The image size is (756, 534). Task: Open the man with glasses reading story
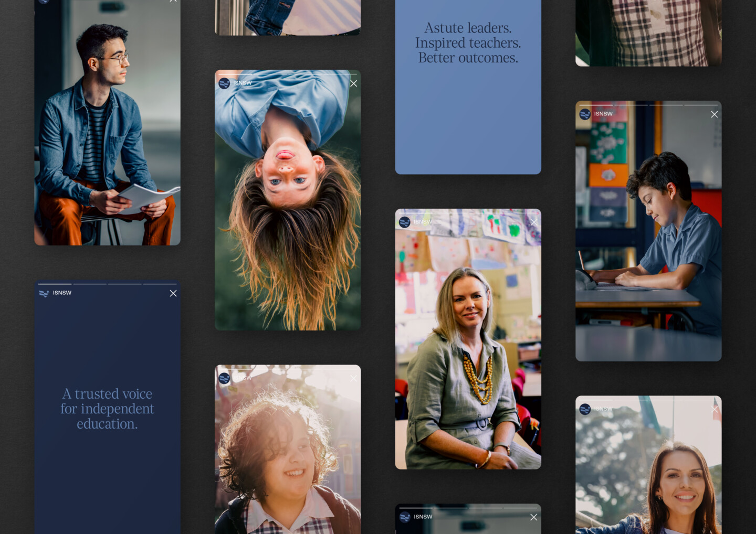pyautogui.click(x=107, y=131)
